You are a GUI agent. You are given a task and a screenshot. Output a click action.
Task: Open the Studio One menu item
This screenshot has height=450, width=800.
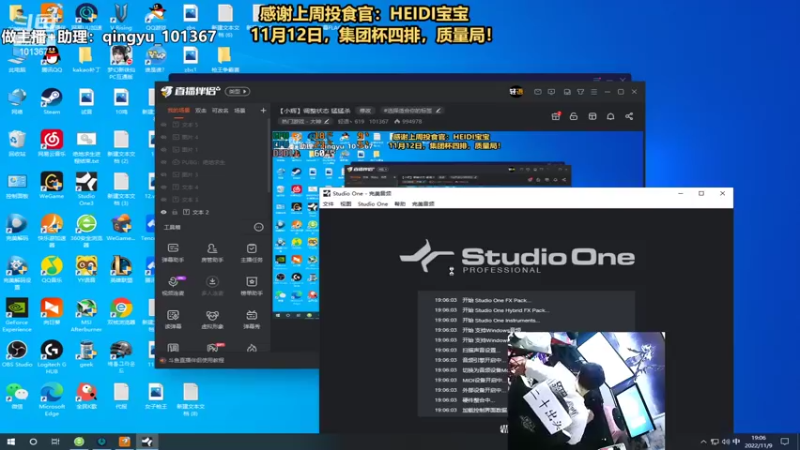(372, 204)
